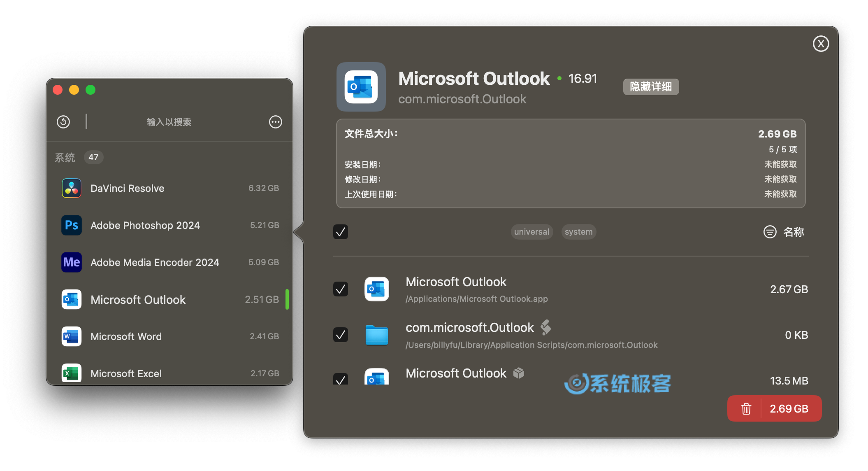This screenshot has width=868, height=471.
Task: Click the Application Scripts path text
Action: pyautogui.click(x=531, y=345)
